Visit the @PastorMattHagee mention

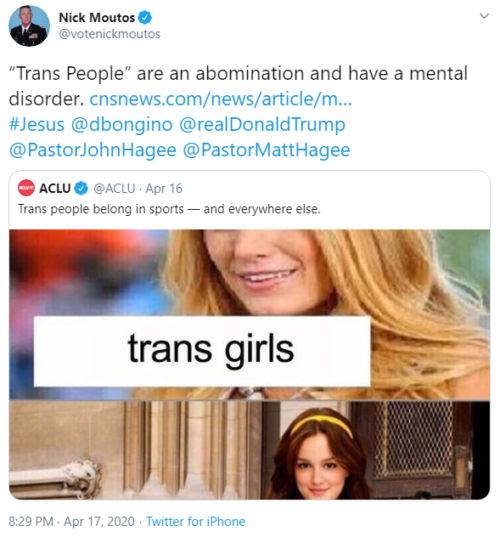266,150
